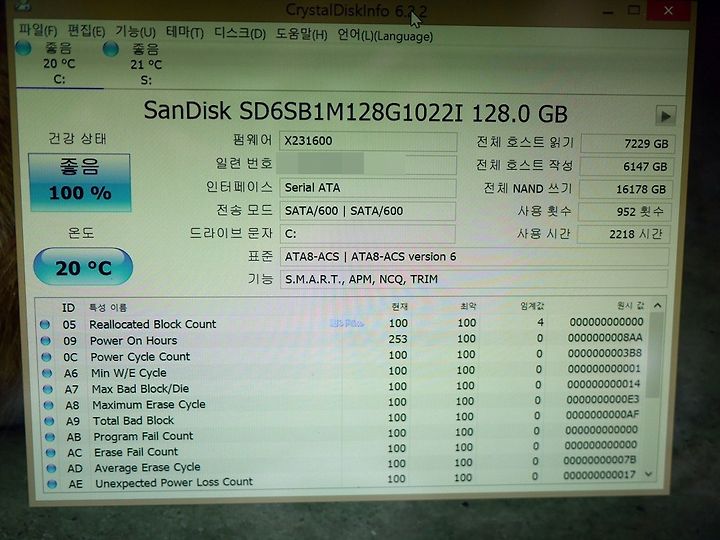Select the Erase Fail Count row
The height and width of the screenshot is (540, 720).
point(342,450)
